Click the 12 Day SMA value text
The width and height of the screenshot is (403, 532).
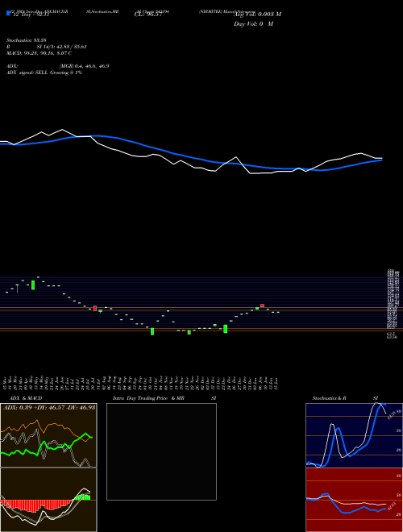pos(31,15)
